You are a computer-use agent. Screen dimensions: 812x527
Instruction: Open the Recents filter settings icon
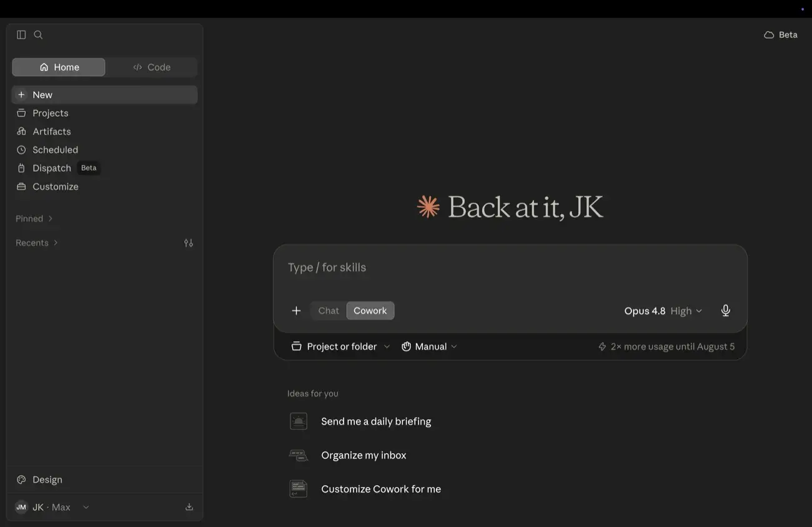[x=189, y=243]
